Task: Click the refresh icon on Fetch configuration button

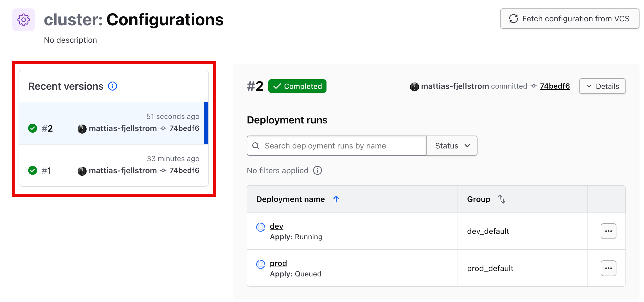Action: click(514, 19)
